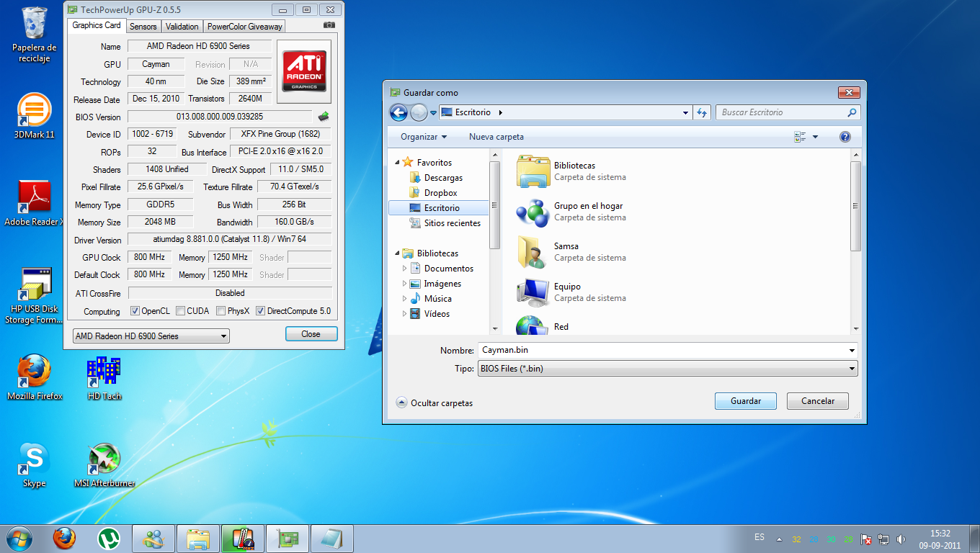This screenshot has height=553, width=980.
Task: Select the MSI Afterburner desktop shortcut
Action: tap(104, 465)
